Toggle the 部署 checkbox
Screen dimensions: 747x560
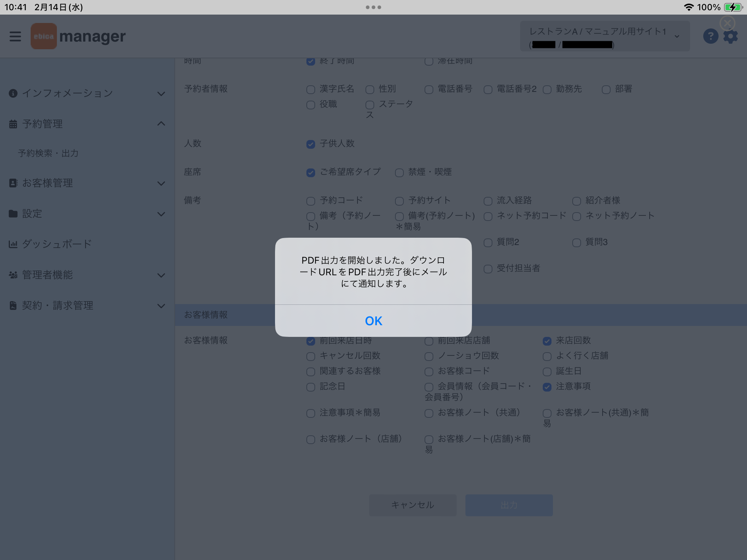(606, 90)
